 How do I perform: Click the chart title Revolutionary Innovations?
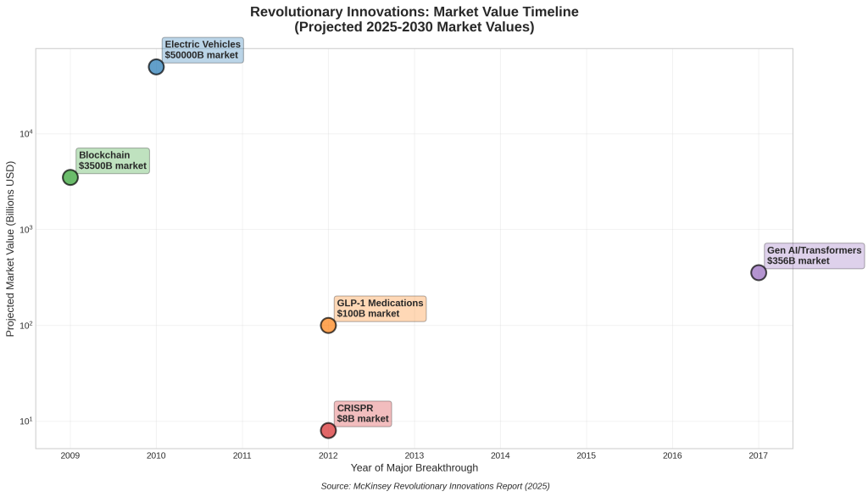click(x=415, y=12)
